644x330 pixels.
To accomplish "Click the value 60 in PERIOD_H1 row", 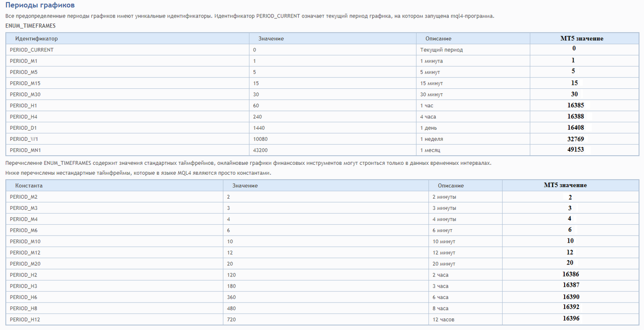I will pyautogui.click(x=256, y=106).
